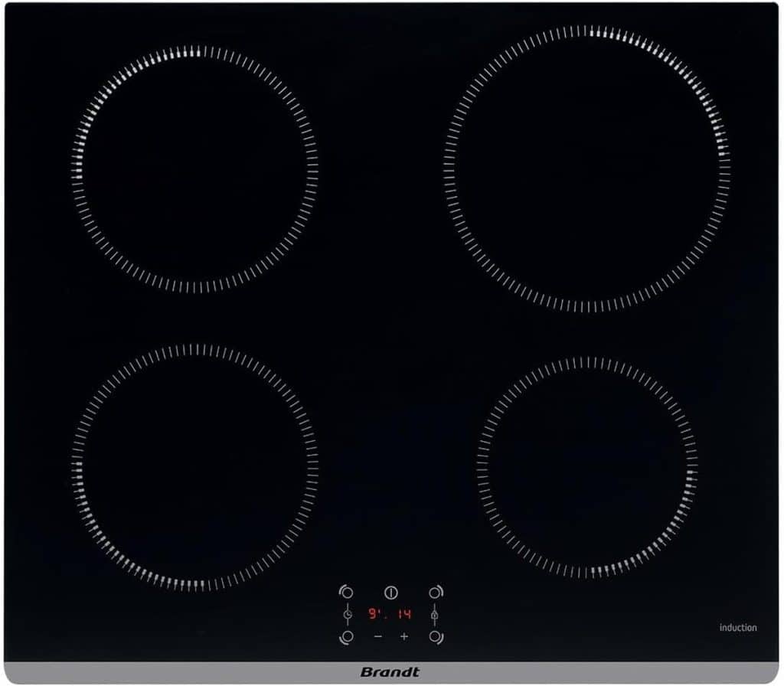This screenshot has height=686, width=784.
Task: Select the front-left cooking zone key
Action: [x=347, y=637]
